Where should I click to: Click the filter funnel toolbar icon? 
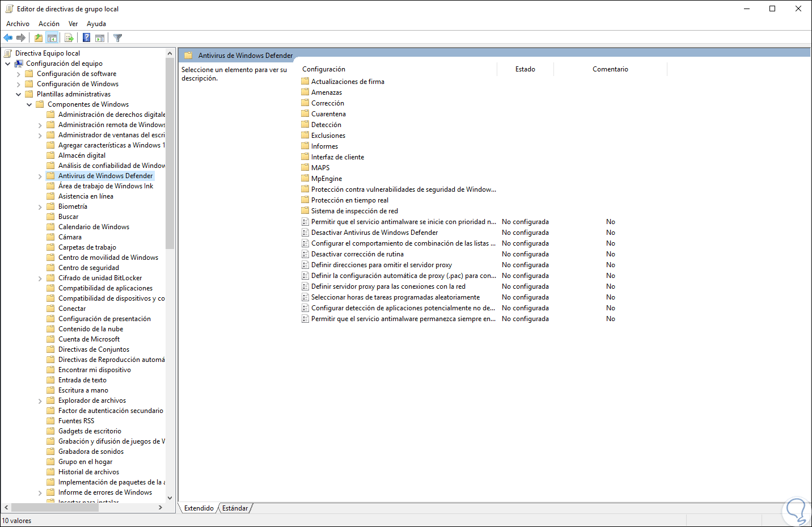[117, 38]
